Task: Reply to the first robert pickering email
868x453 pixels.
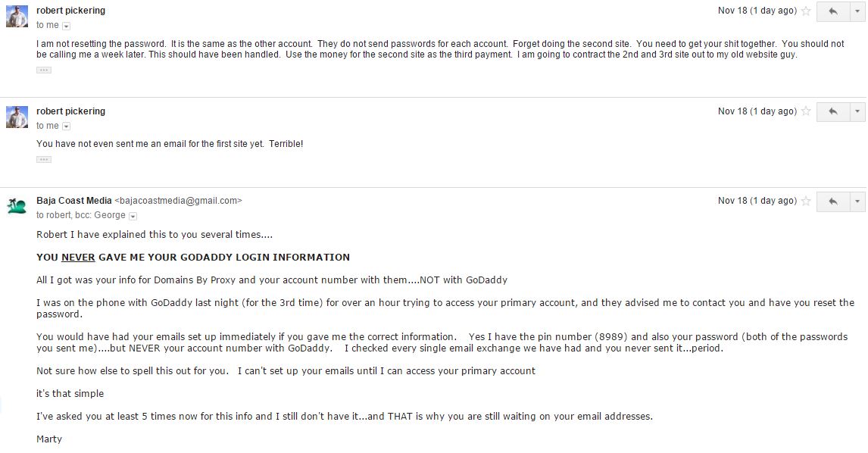Action: point(832,11)
